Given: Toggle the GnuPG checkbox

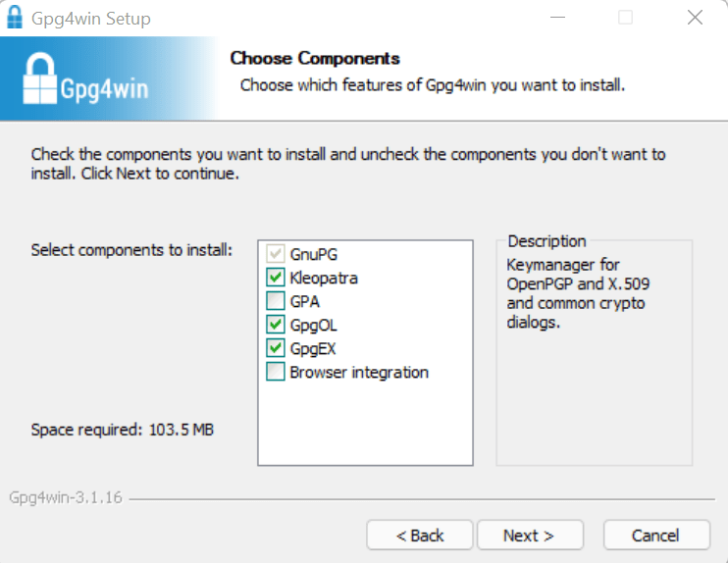Looking at the screenshot, I should [276, 254].
